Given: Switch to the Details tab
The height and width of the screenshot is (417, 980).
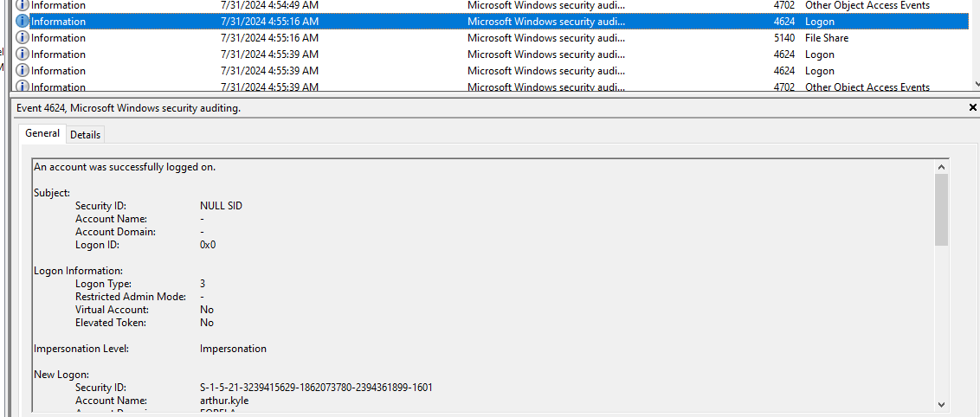Looking at the screenshot, I should (85, 134).
